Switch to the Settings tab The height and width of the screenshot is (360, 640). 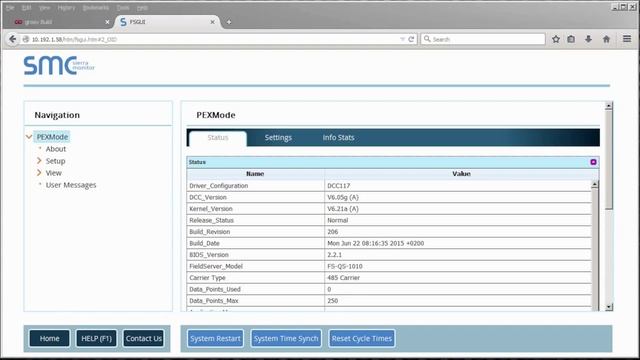point(278,138)
